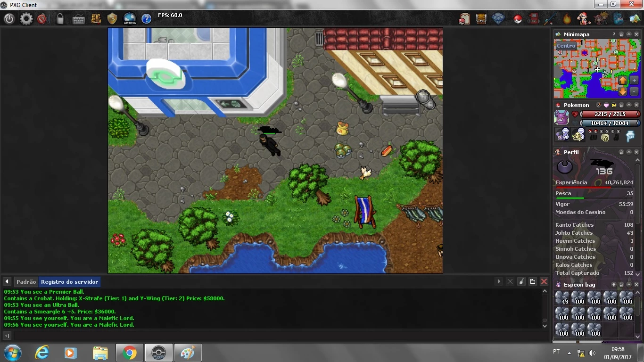Open the keyboard hotkeys icon
This screenshot has height=362, width=644.
(79, 19)
